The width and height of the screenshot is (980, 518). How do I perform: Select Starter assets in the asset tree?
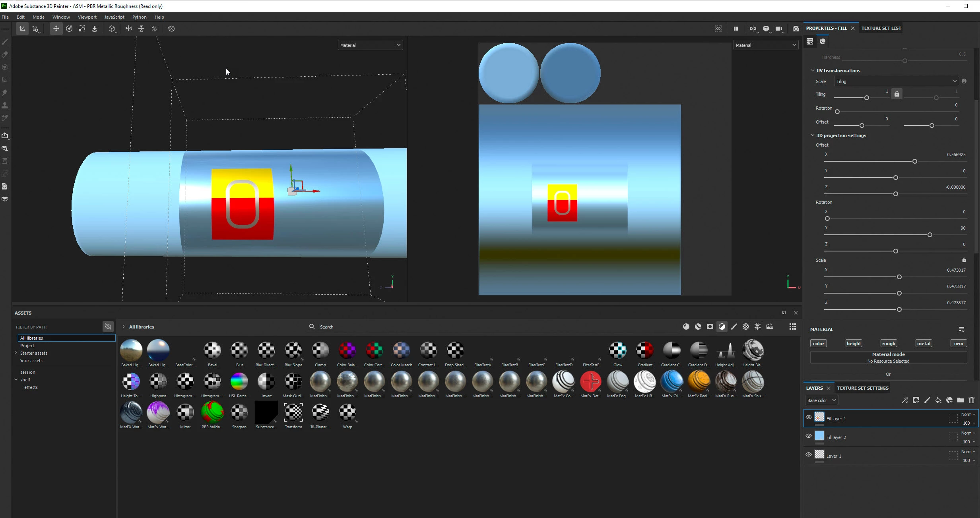(34, 353)
